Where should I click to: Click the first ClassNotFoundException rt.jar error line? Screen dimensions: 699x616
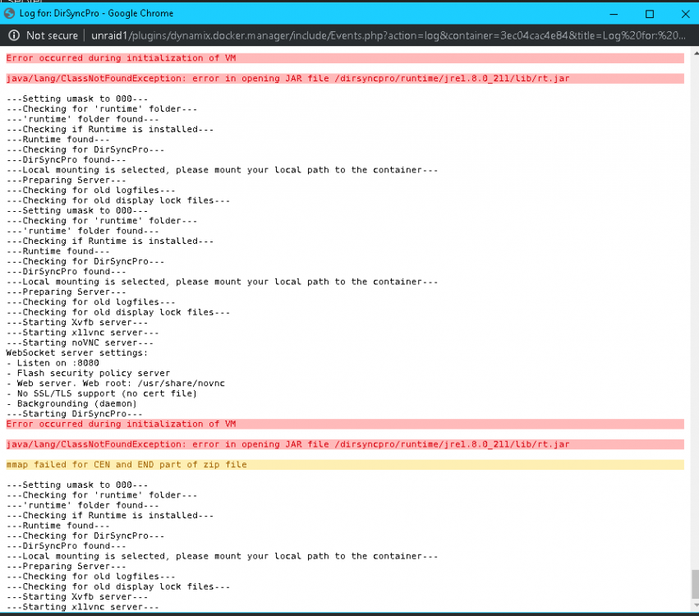[345, 79]
